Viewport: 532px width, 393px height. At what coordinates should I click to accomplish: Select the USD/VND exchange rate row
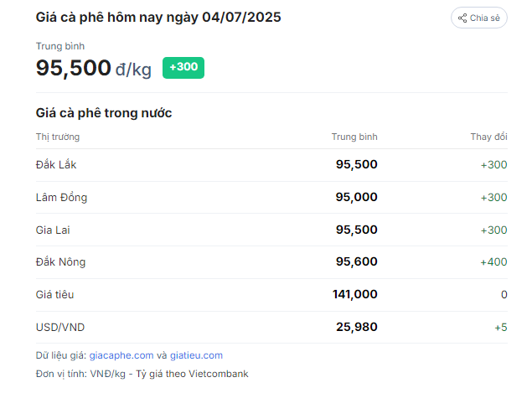pyautogui.click(x=271, y=327)
